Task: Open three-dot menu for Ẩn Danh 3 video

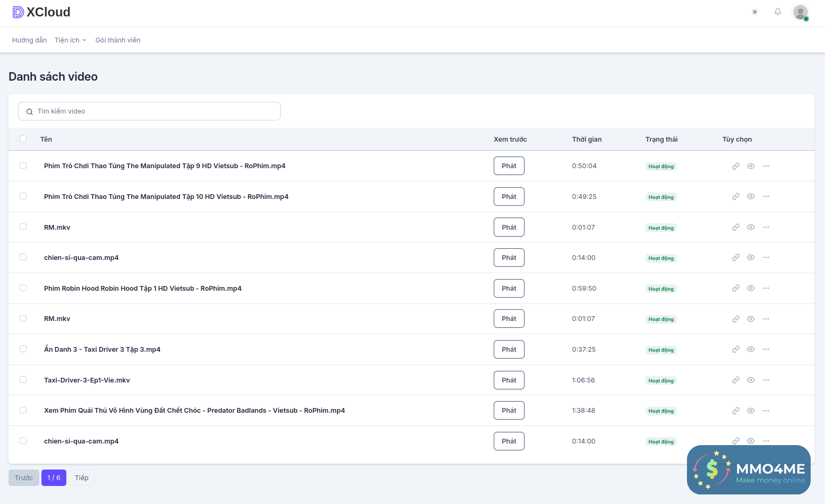Action: 766,350
